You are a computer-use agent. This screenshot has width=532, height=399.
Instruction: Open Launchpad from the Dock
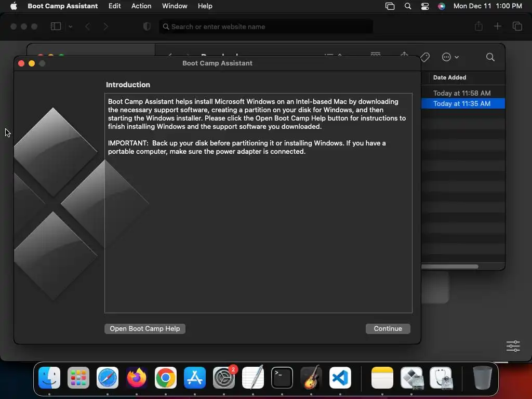coord(78,378)
